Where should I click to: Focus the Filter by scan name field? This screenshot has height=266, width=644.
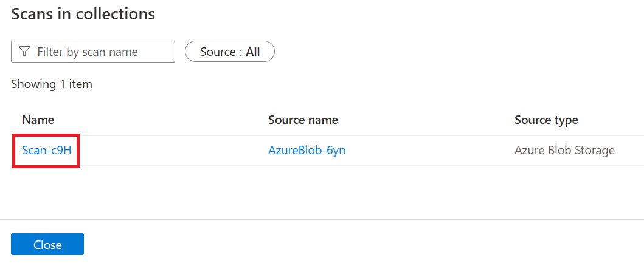(97, 52)
